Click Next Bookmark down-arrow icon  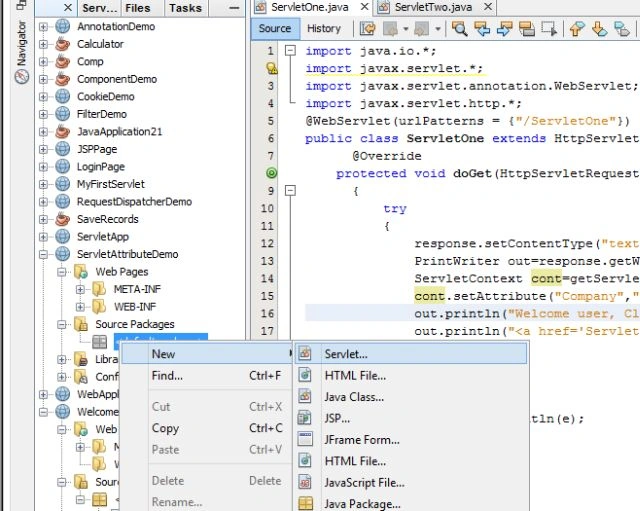[x=599, y=29]
